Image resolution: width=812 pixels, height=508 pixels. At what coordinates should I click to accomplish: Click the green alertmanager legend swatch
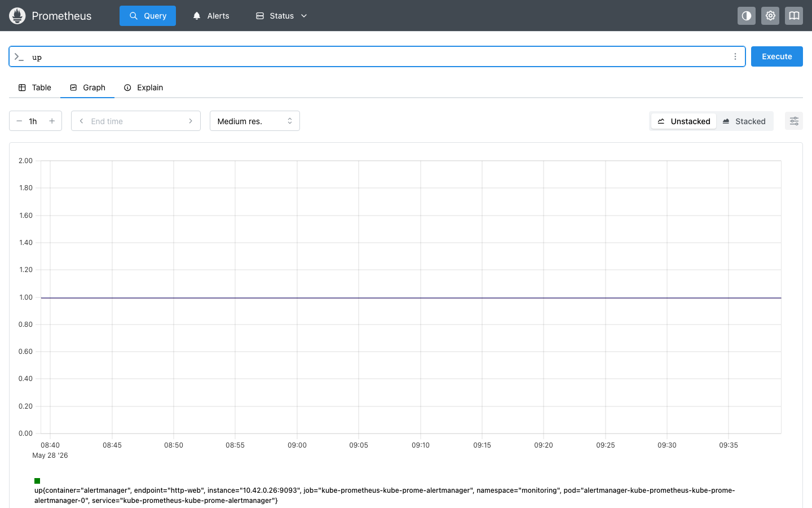click(x=37, y=481)
